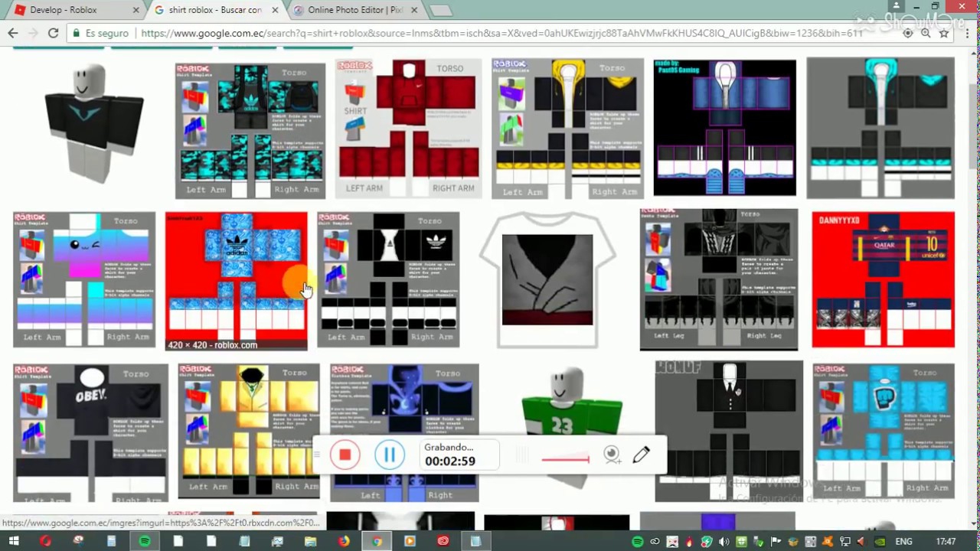Image resolution: width=980 pixels, height=551 pixels.
Task: Open the pastel gradient face shirt template
Action: pyautogui.click(x=84, y=280)
